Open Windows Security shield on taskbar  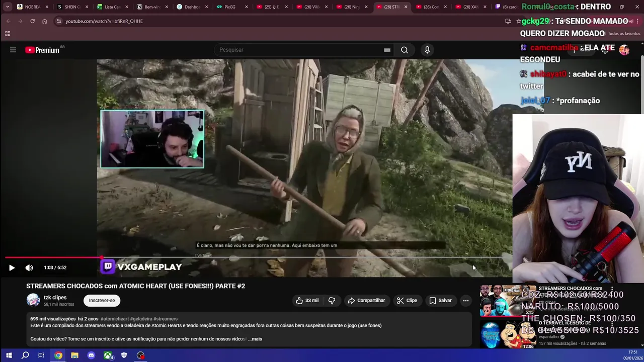[124, 355]
